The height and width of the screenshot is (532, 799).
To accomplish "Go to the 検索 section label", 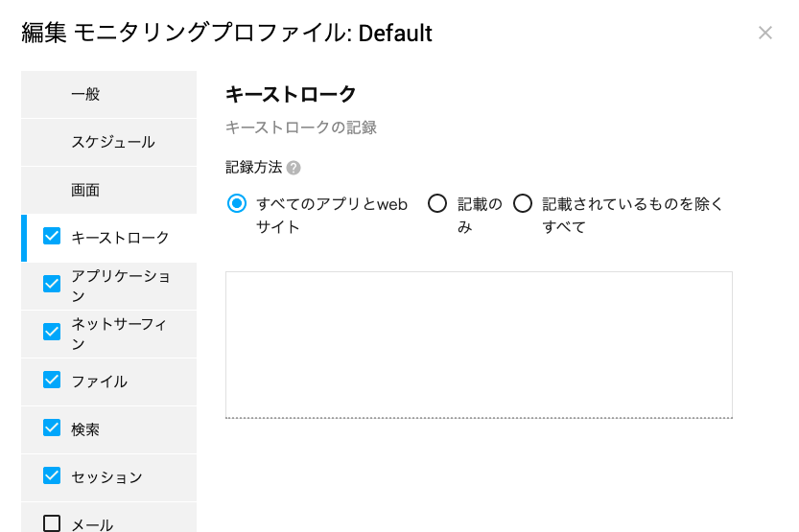I will point(85,429).
